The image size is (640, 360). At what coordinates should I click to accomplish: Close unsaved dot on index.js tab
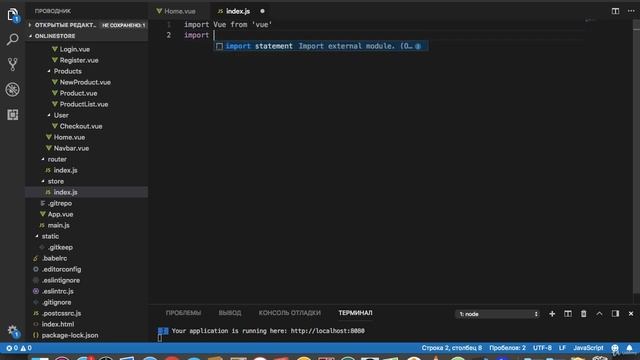tap(262, 11)
